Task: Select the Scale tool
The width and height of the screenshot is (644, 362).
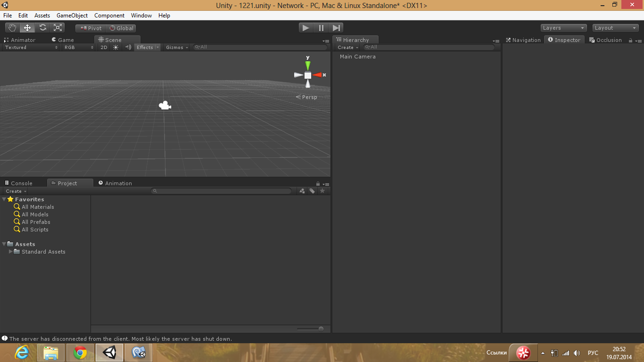Action: click(58, 28)
